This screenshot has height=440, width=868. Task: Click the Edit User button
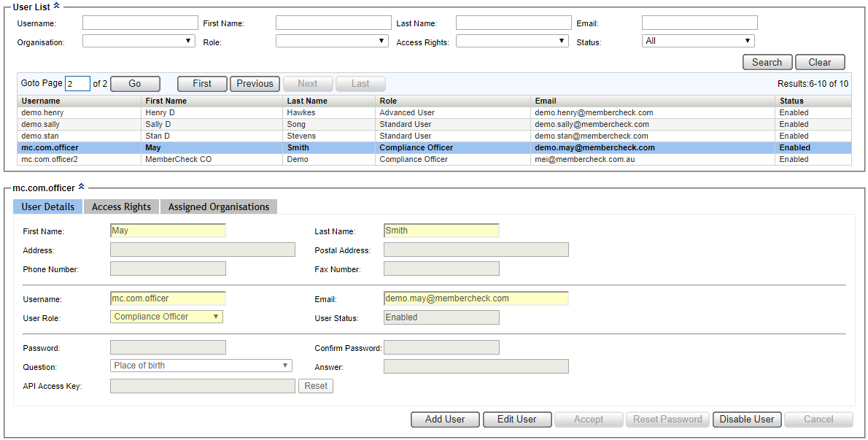click(517, 420)
